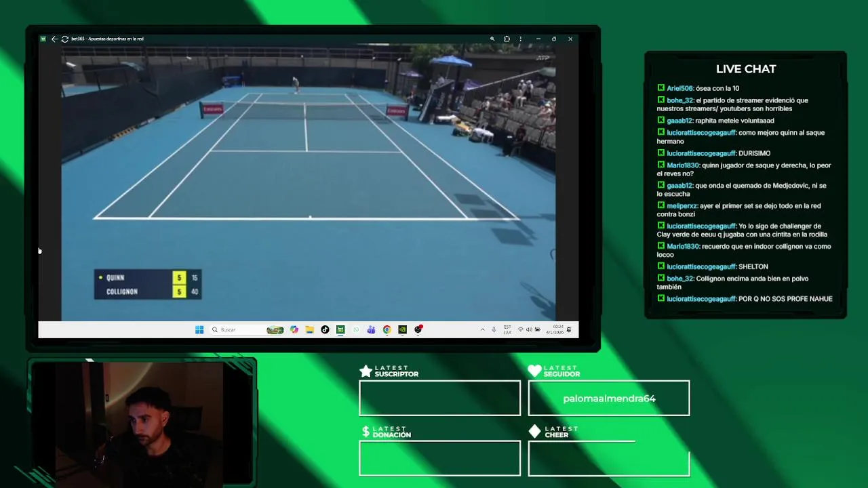Click the Latest Donación dollar icon
The width and height of the screenshot is (868, 488).
366,432
